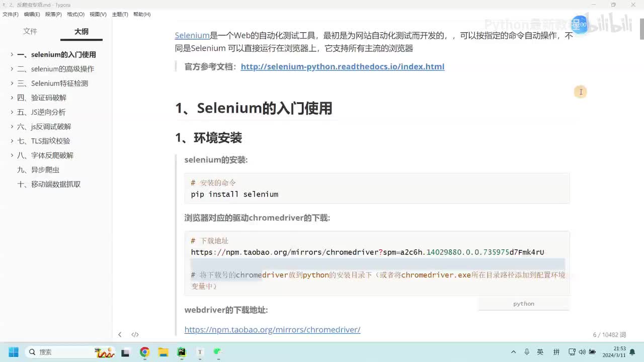Click heading 1、Selenium的入门使用

tap(254, 108)
